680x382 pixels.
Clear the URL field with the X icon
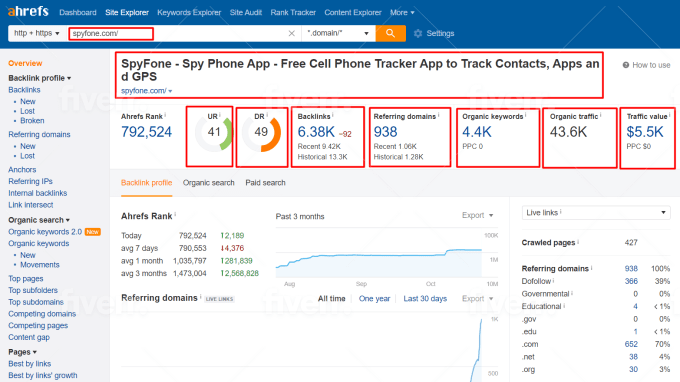click(x=291, y=33)
